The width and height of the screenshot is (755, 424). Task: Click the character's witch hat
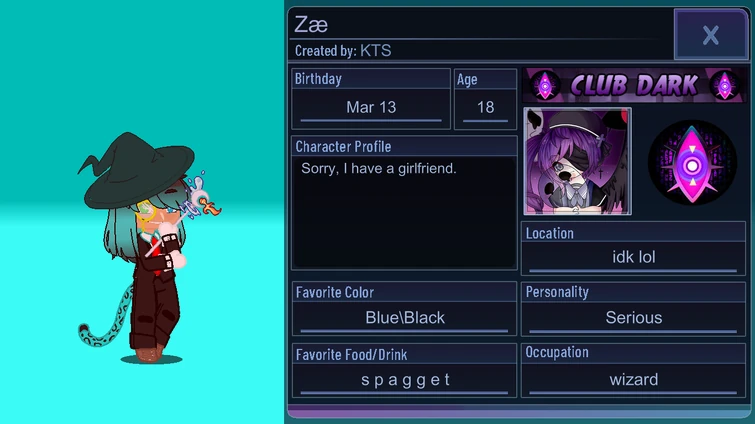(x=137, y=169)
